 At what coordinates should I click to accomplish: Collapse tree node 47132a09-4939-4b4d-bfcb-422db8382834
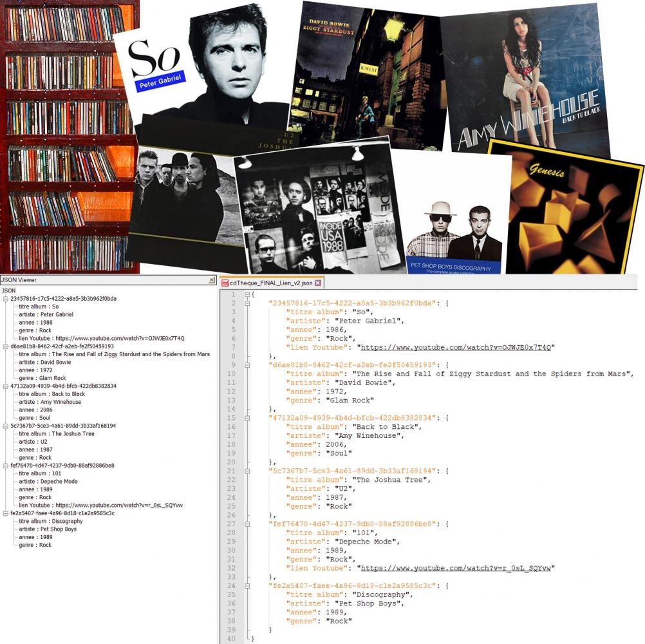click(x=5, y=386)
